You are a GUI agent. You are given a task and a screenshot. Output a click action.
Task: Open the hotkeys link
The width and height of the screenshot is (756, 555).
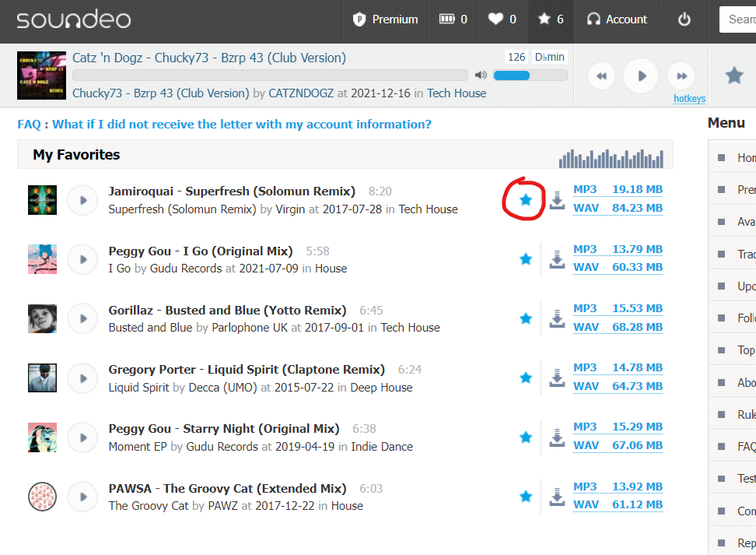point(689,99)
